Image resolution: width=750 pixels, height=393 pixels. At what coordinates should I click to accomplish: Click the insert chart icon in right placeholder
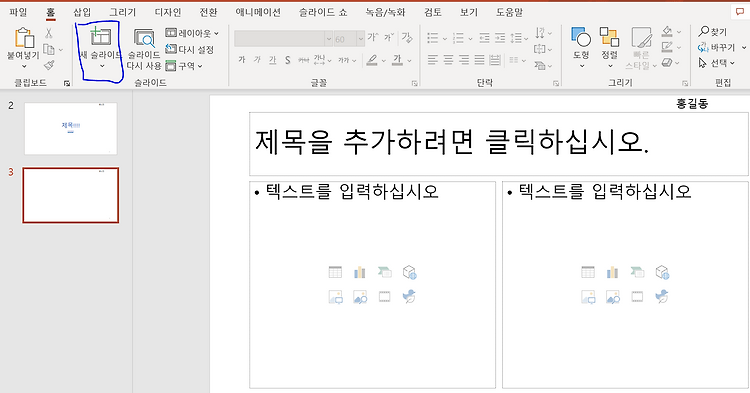[x=612, y=272]
